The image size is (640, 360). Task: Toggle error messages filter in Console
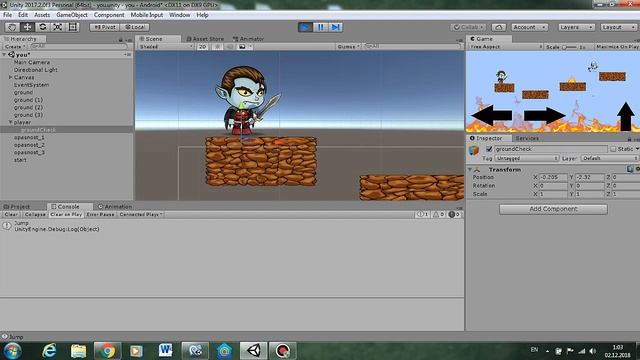pos(454,214)
